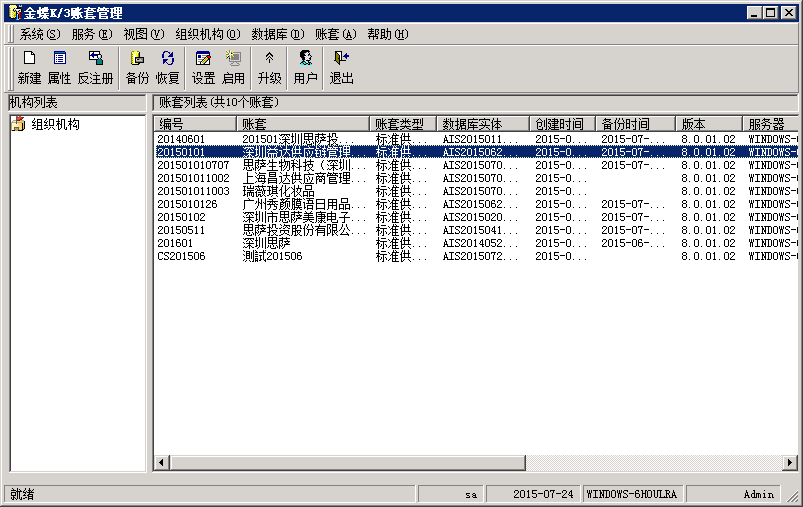The height and width of the screenshot is (507, 803).
Task: Click the 新建 (New) toolbar icon
Action: pos(29,68)
